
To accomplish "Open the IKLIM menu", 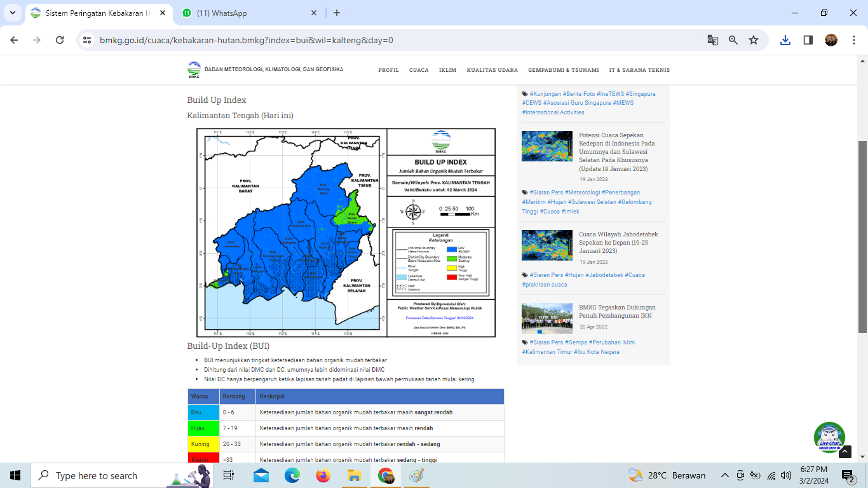I will tap(447, 70).
